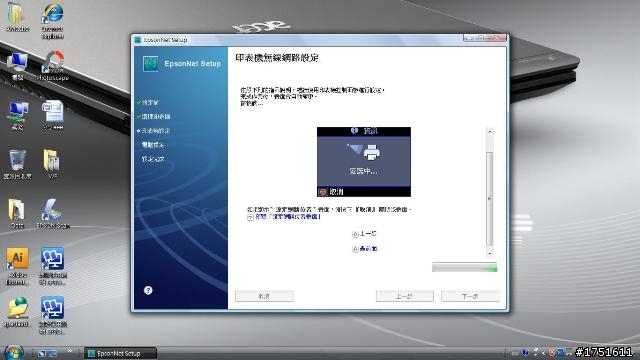Screen dimensions: 640x360
Task: Click the instruction pane's scroll up arrow
Action: (490, 132)
